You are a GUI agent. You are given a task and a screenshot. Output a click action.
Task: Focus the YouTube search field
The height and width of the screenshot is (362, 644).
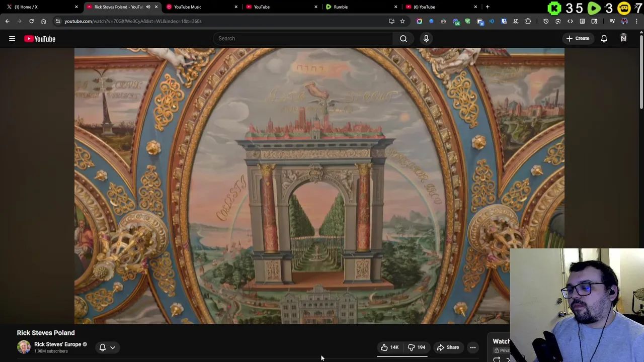[x=303, y=39]
